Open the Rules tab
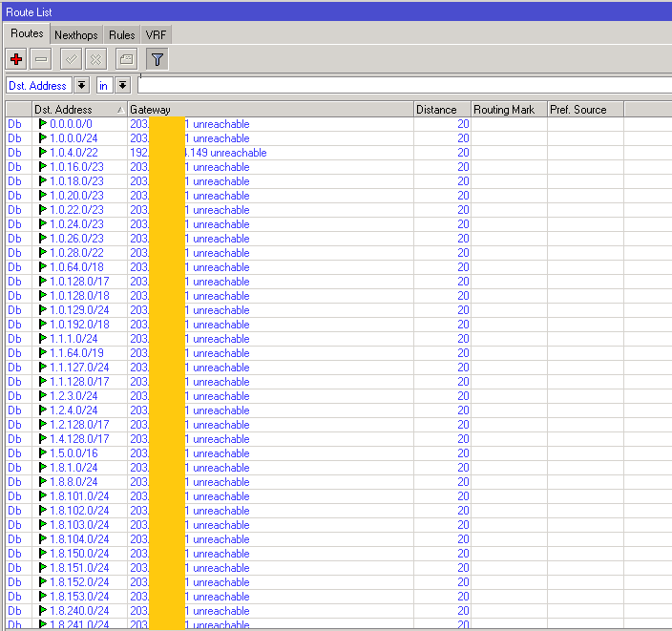The width and height of the screenshot is (672, 631). (122, 35)
